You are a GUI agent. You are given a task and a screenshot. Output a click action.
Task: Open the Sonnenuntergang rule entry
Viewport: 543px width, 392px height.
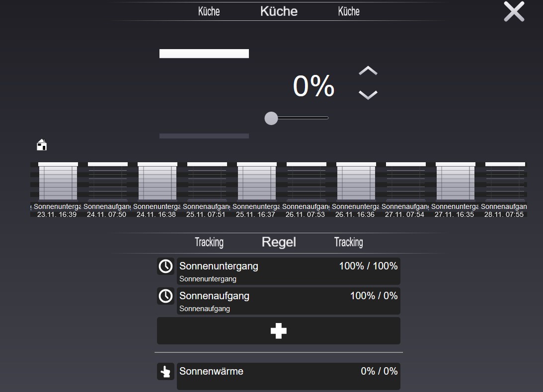[288, 271]
